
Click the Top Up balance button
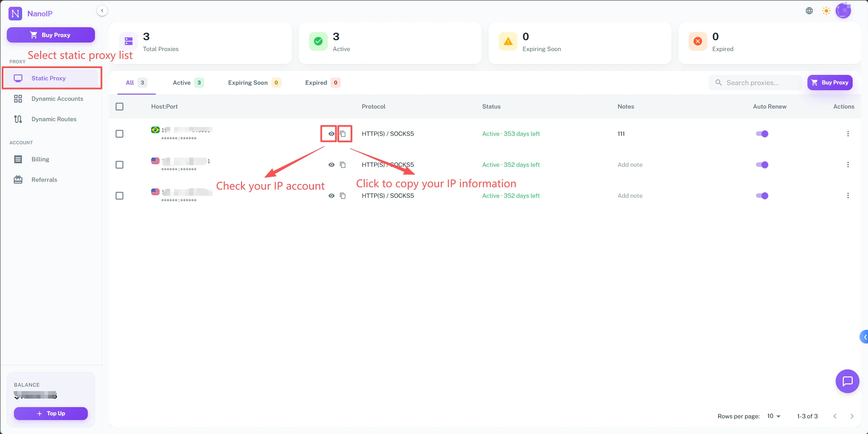[51, 414]
